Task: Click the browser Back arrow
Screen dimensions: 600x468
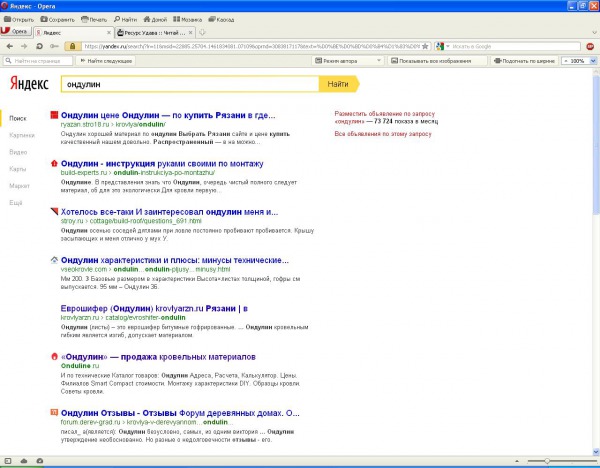Action: pos(10,46)
